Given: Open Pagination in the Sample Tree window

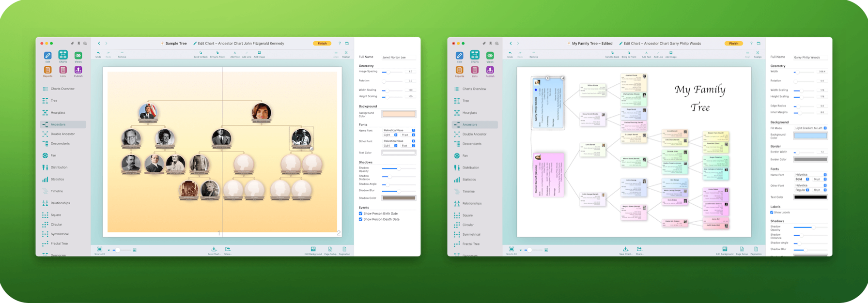Looking at the screenshot, I should point(344,251).
